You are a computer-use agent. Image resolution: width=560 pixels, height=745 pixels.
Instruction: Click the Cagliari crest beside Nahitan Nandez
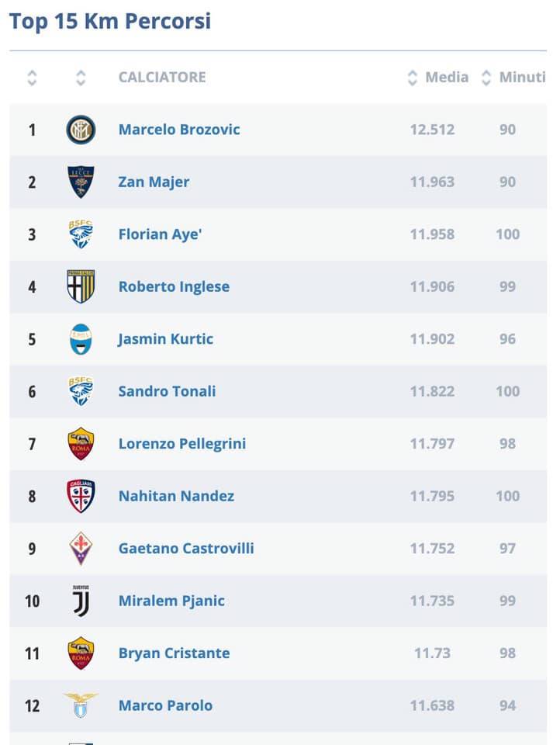(x=81, y=496)
